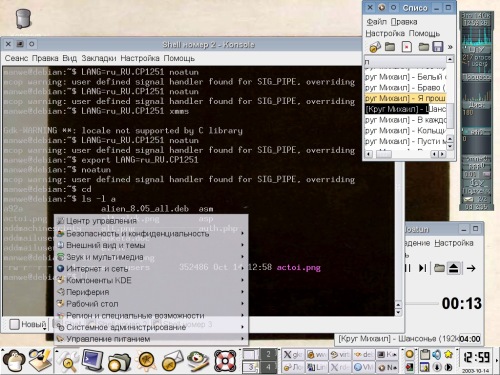
Task: Click the logout icon with the red door
Action: pyautogui.click(x=410, y=367)
